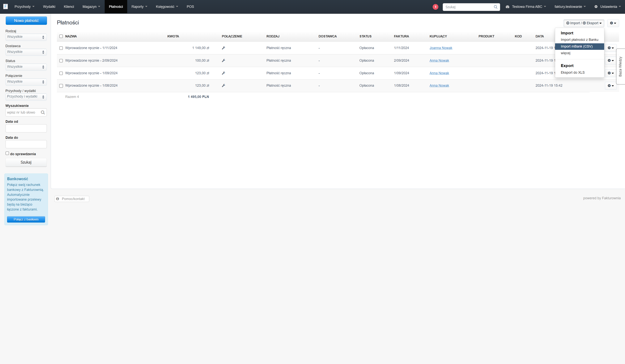The width and height of the screenshot is (625, 364).
Task: Open Anna Nowak link for invoice 1/08/2024
Action: click(x=439, y=86)
